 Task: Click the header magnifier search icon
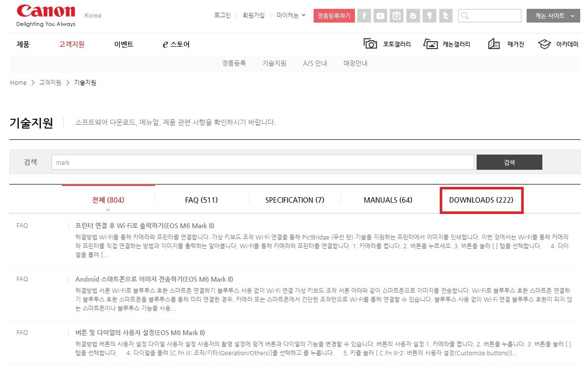tap(465, 16)
